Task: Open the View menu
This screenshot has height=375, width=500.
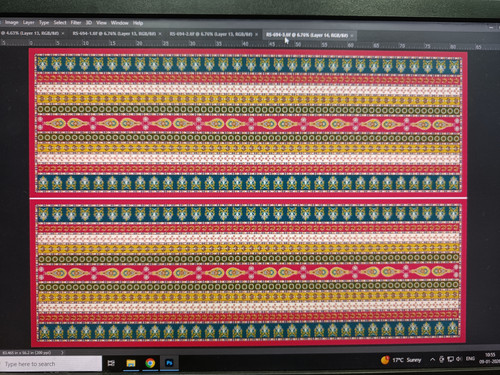Action: pyautogui.click(x=101, y=23)
